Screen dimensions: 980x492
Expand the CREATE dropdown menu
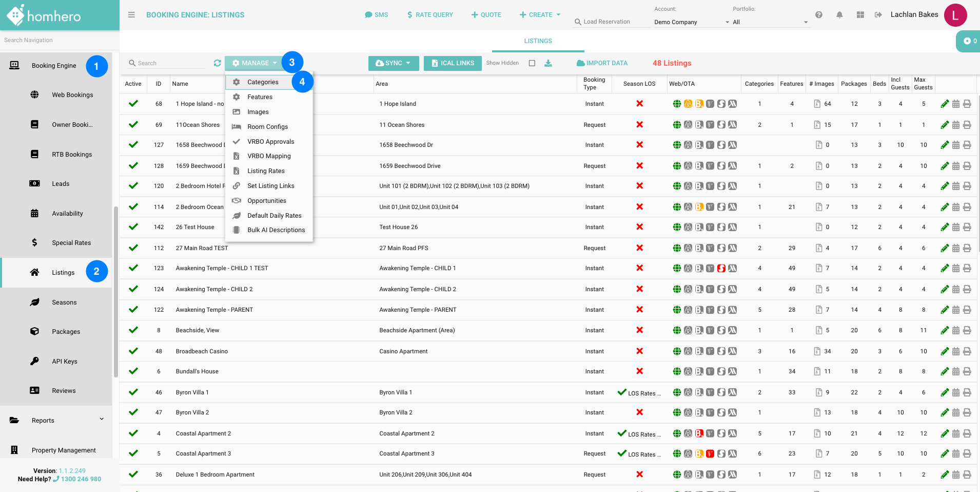tap(540, 15)
